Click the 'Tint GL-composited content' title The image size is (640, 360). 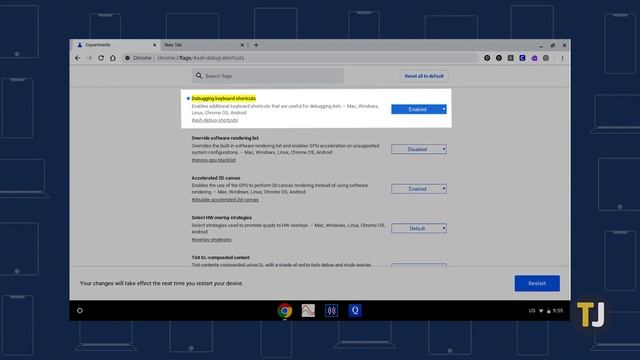point(220,258)
